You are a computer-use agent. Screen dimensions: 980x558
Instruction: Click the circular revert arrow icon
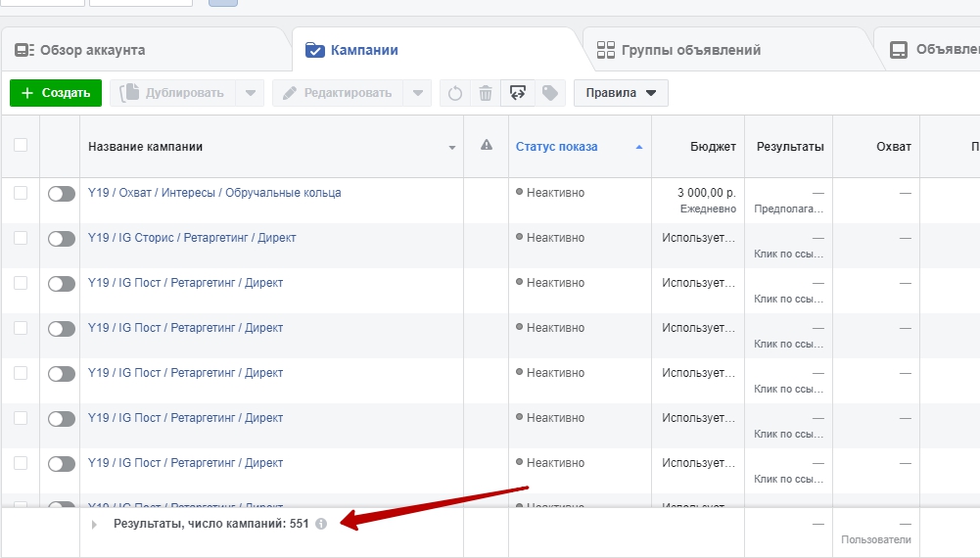455,93
